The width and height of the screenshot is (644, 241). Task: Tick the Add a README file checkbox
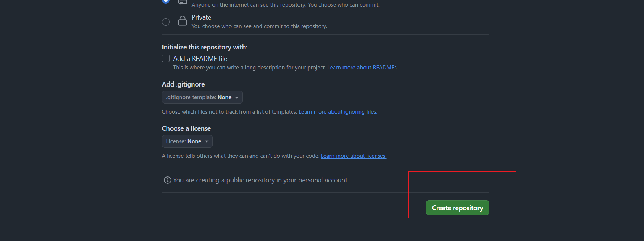click(166, 58)
